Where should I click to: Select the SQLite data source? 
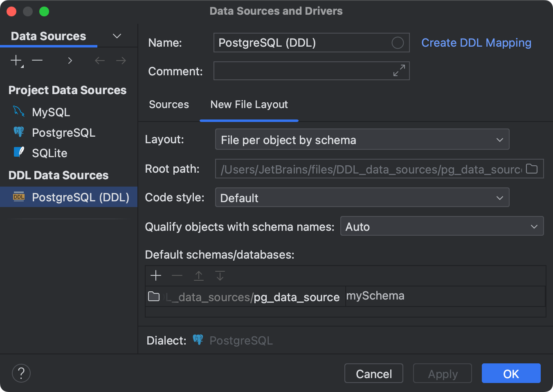(x=49, y=153)
